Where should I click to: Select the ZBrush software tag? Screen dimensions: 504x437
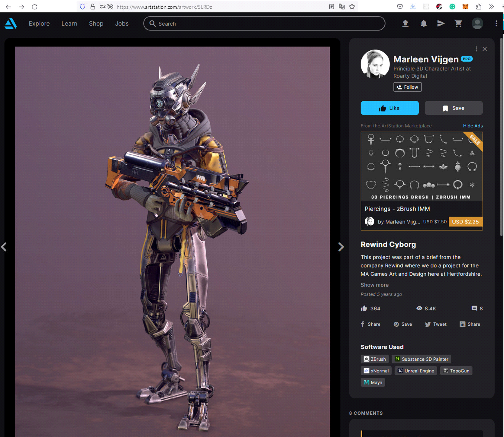click(x=375, y=359)
